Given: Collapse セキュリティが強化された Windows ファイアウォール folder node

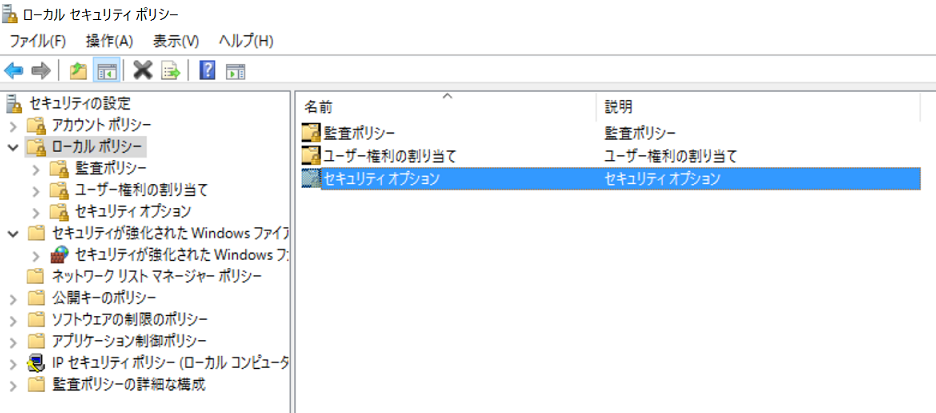Looking at the screenshot, I should (14, 233).
